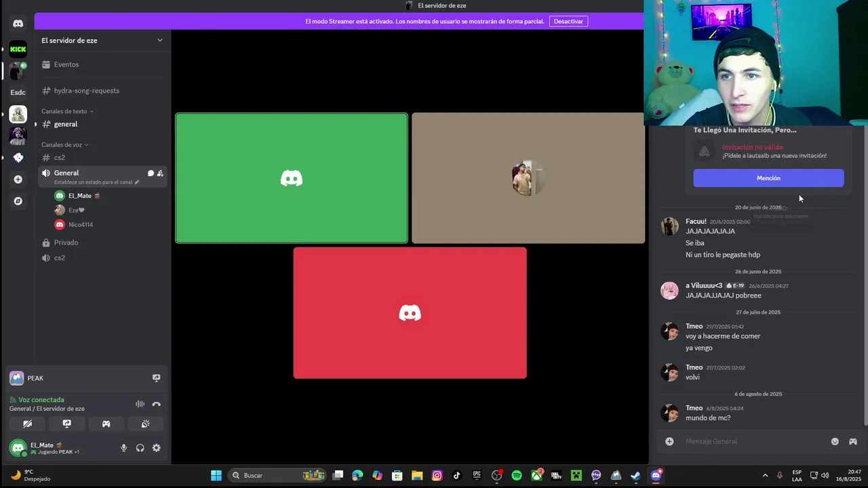868x488 pixels.
Task: Collapse the Canales de texto category
Action: coord(67,111)
